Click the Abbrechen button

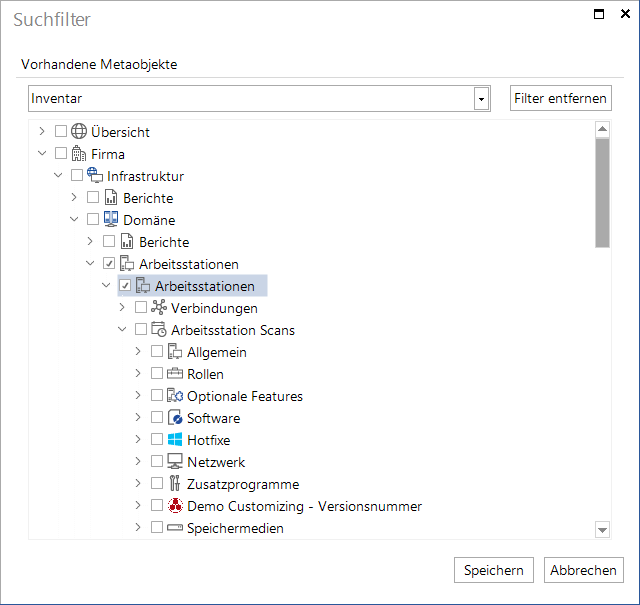pos(583,570)
